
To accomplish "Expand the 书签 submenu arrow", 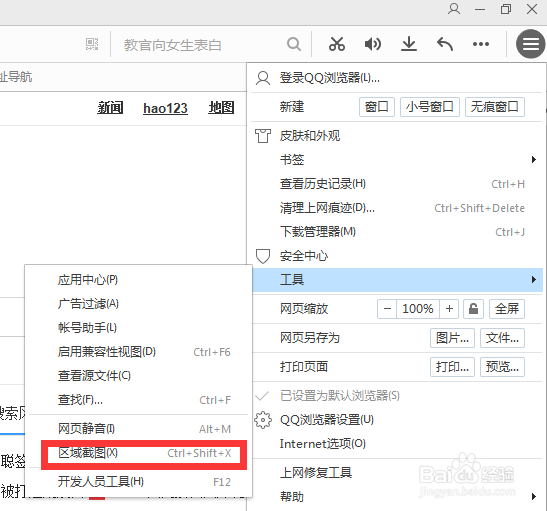I will (x=533, y=160).
